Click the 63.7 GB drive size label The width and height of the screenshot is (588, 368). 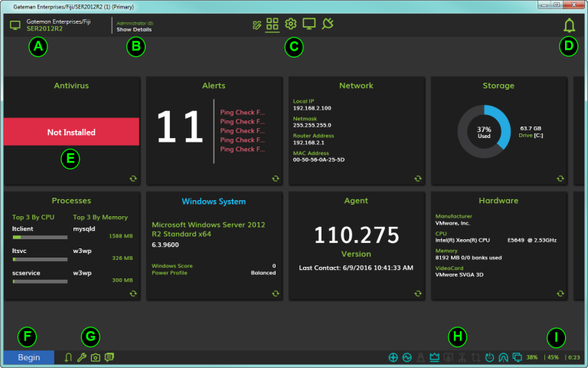(x=531, y=129)
